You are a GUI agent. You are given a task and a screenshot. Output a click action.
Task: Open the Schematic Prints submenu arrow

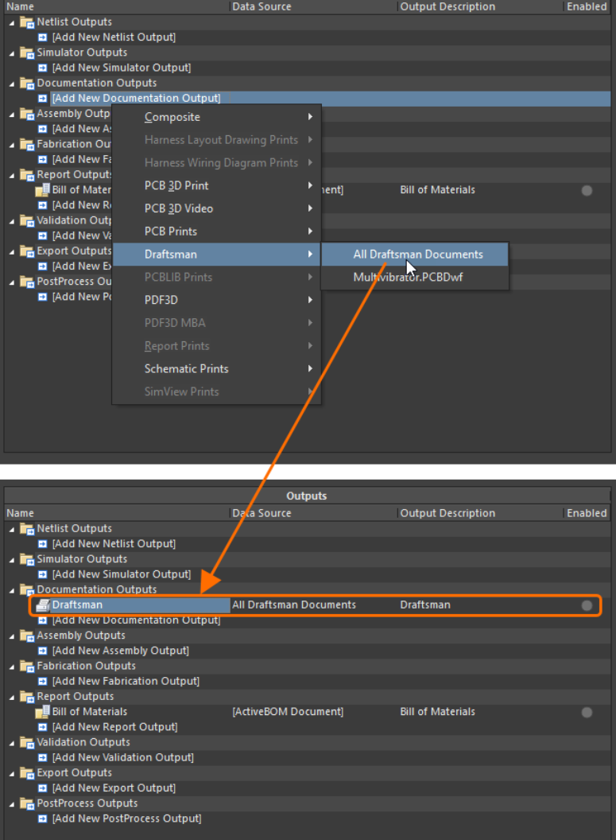tap(310, 369)
